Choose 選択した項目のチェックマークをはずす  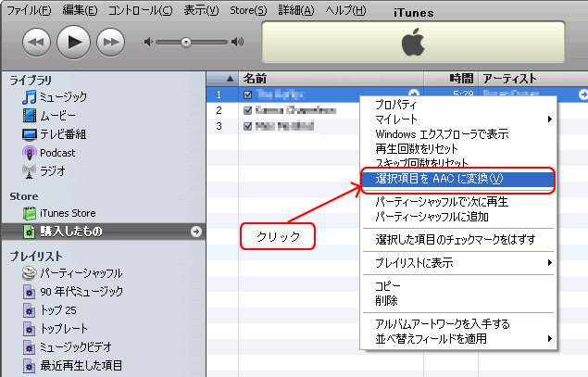(458, 239)
